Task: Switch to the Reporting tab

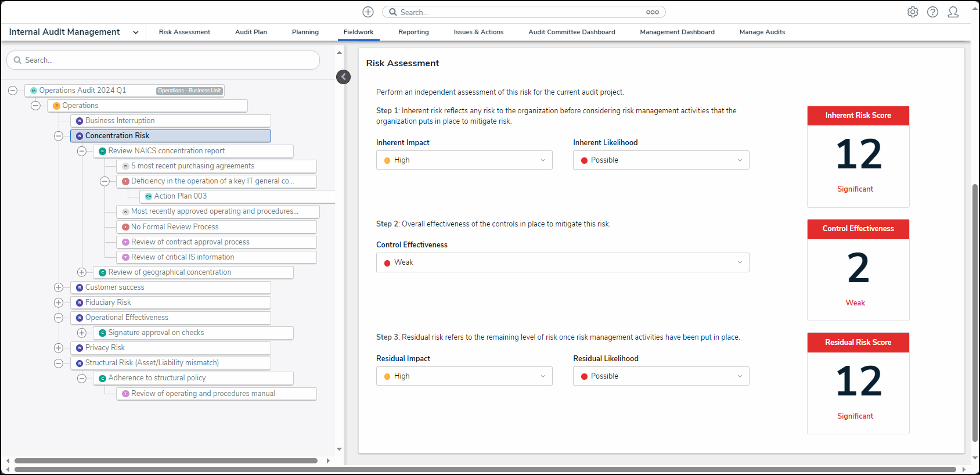Action: 413,33
